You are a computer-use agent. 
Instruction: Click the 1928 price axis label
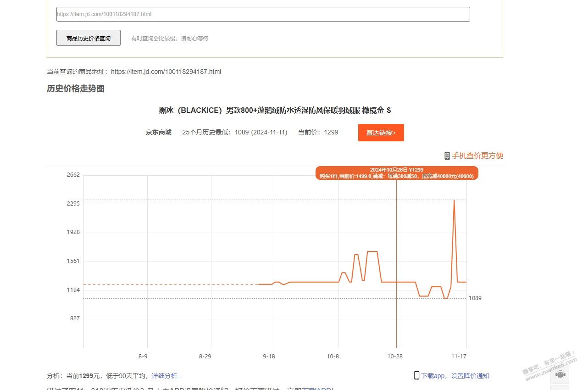73,232
